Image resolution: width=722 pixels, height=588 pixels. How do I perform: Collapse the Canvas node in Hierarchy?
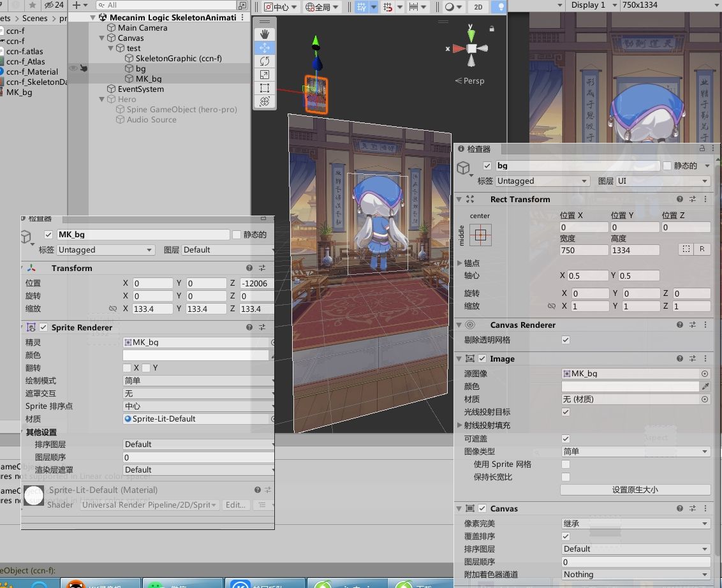(x=102, y=38)
